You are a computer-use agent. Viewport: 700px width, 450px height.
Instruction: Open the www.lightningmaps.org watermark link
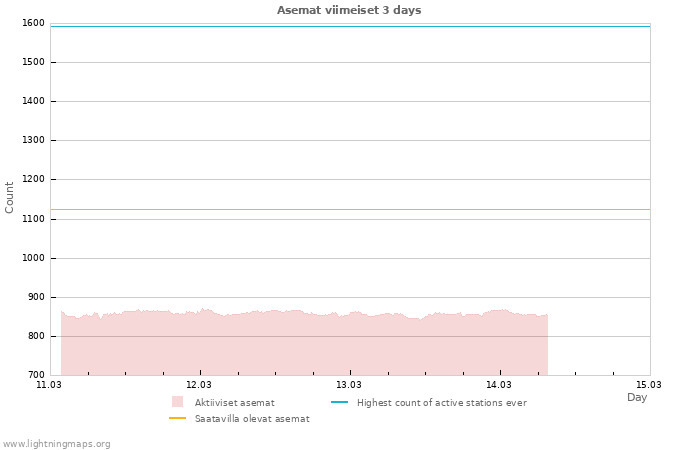tap(56, 444)
